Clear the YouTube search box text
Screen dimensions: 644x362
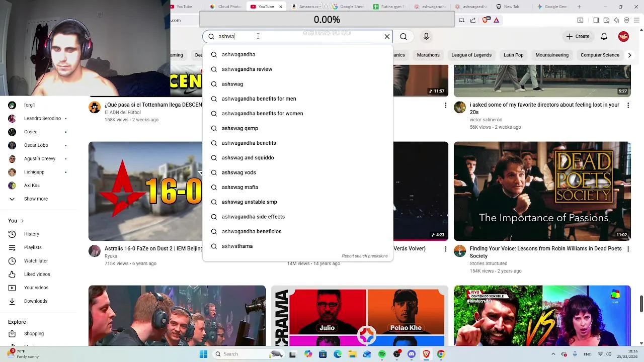(x=387, y=36)
